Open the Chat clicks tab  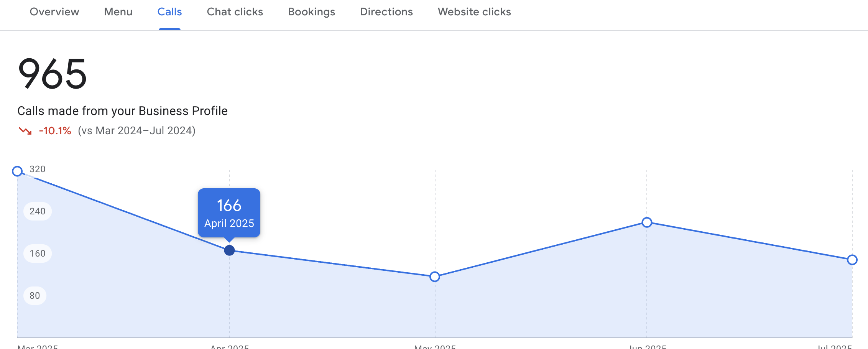235,12
